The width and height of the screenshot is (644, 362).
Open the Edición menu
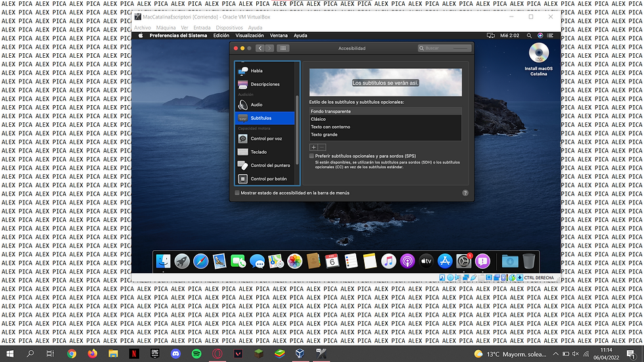[221, 35]
